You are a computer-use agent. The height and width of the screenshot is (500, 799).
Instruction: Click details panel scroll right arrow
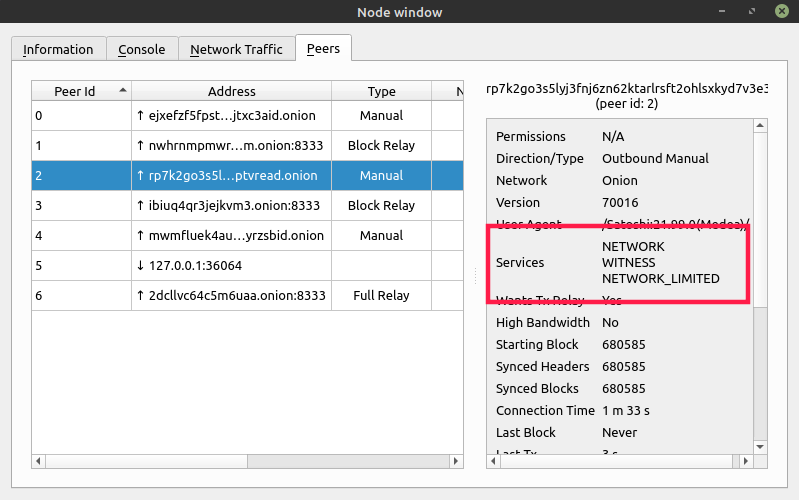coord(746,461)
